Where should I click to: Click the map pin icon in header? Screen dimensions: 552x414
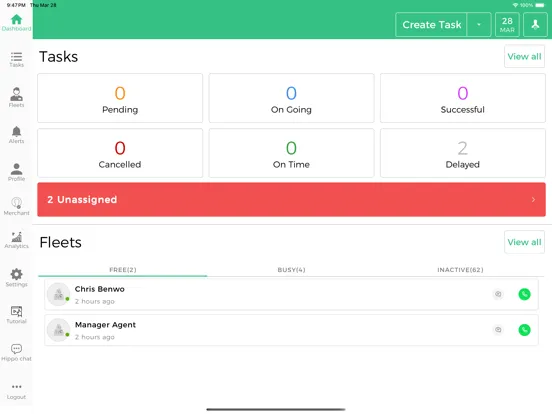pyautogui.click(x=535, y=25)
